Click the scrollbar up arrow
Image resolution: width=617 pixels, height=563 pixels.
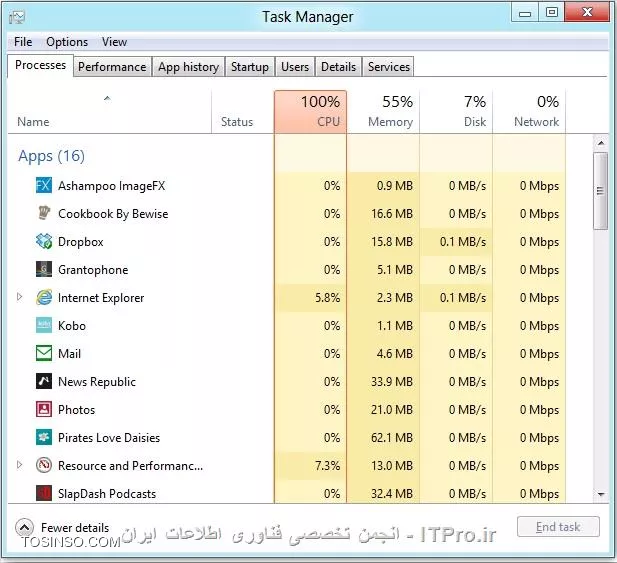tap(601, 143)
